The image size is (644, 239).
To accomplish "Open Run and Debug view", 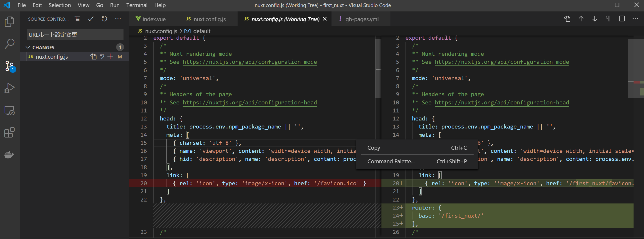I will [x=9, y=88].
